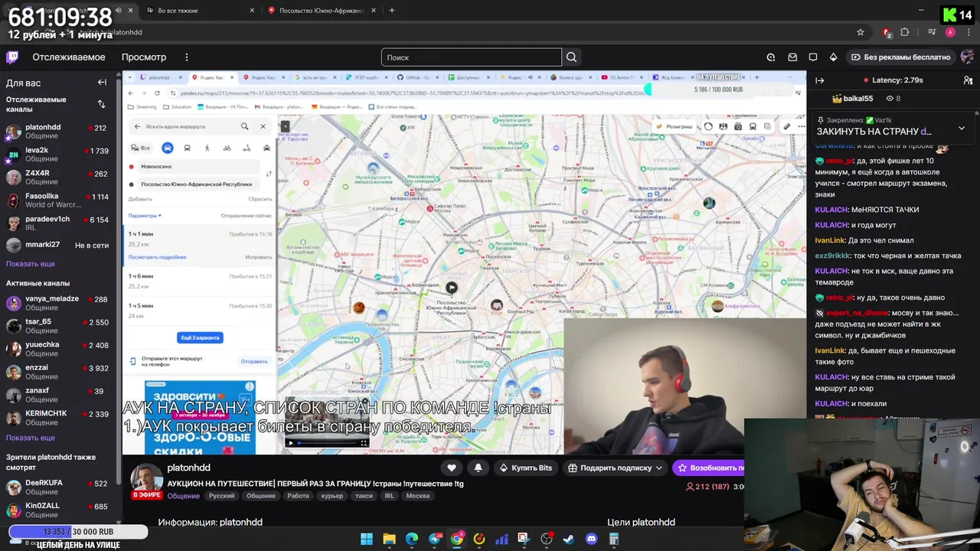Sort followed channels list

(101, 104)
